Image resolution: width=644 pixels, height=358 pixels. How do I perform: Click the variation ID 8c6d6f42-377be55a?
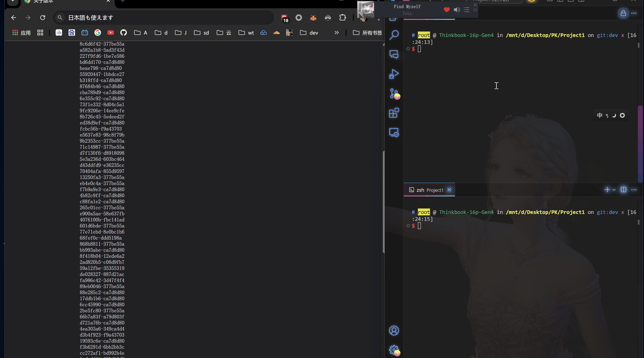click(102, 44)
